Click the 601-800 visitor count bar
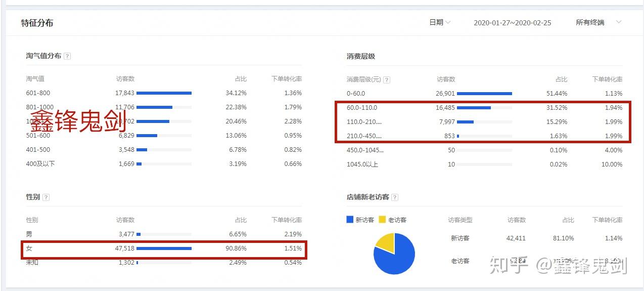The image size is (644, 291). pos(164,93)
